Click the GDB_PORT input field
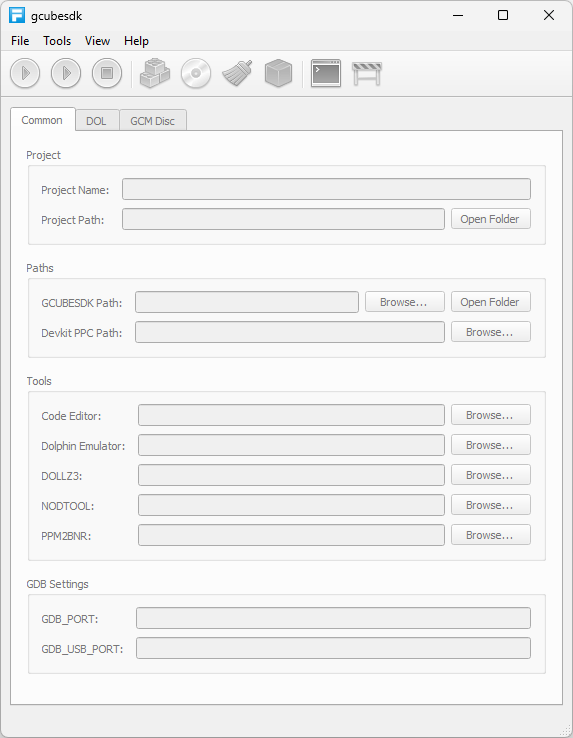 333,618
